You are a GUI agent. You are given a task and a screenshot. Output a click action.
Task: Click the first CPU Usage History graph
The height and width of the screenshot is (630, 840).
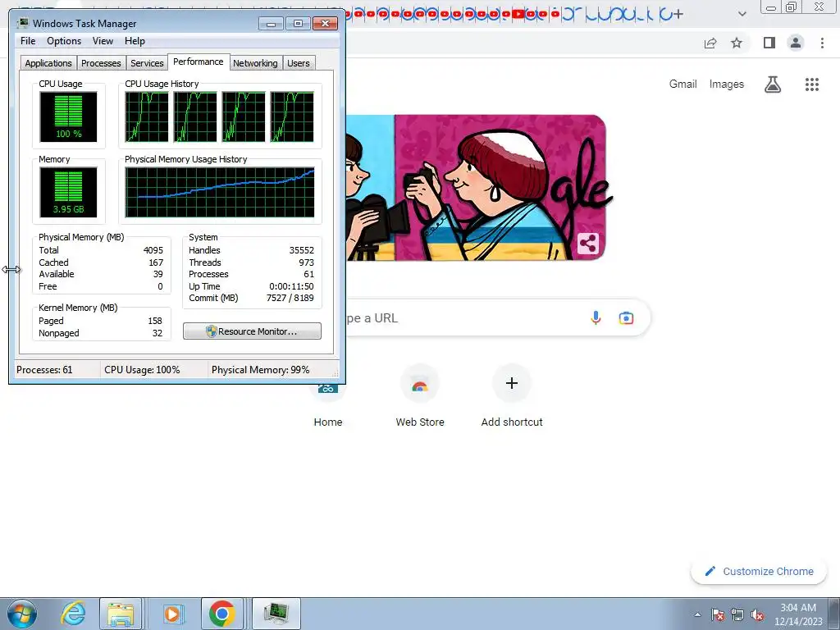[x=146, y=116]
